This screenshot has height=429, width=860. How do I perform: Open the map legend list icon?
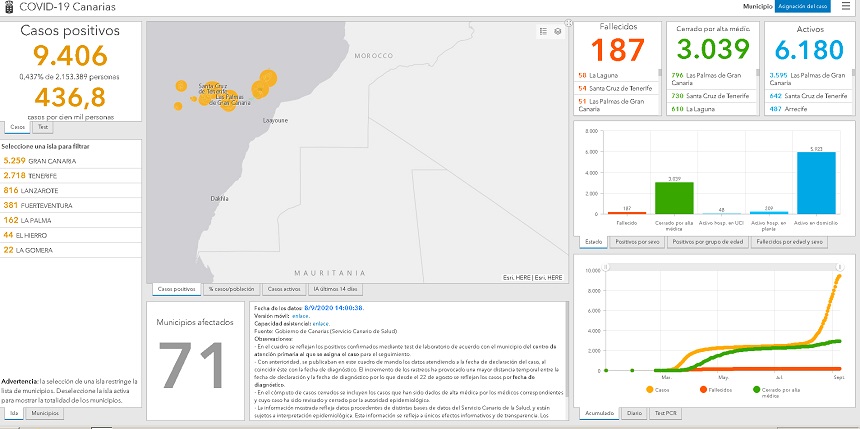pos(544,31)
